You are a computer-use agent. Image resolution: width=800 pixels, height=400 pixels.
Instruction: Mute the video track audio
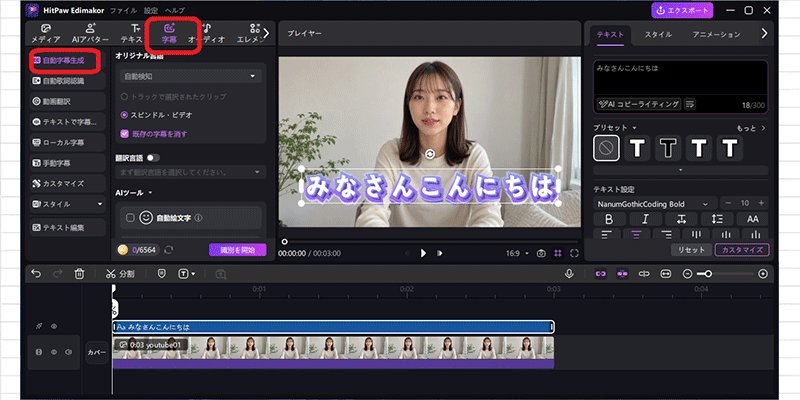(69, 352)
